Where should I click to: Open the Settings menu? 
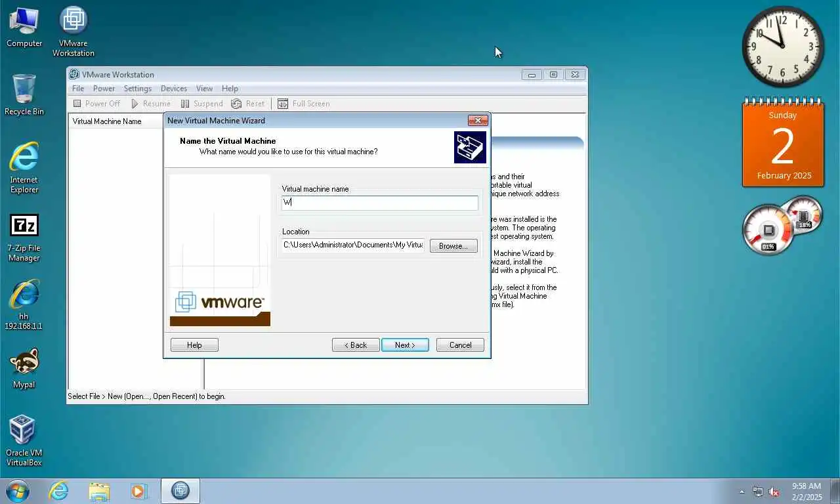[x=138, y=89]
